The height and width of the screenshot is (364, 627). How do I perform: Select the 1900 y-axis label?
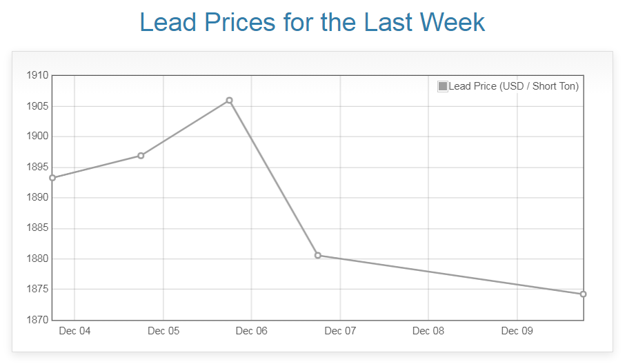[37, 136]
